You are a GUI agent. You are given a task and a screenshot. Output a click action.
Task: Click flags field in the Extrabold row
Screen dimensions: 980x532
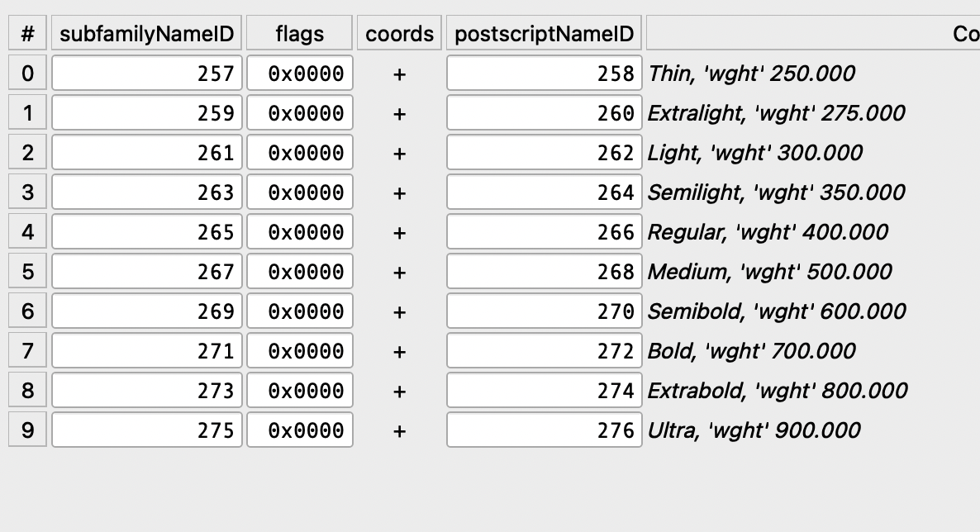click(300, 392)
